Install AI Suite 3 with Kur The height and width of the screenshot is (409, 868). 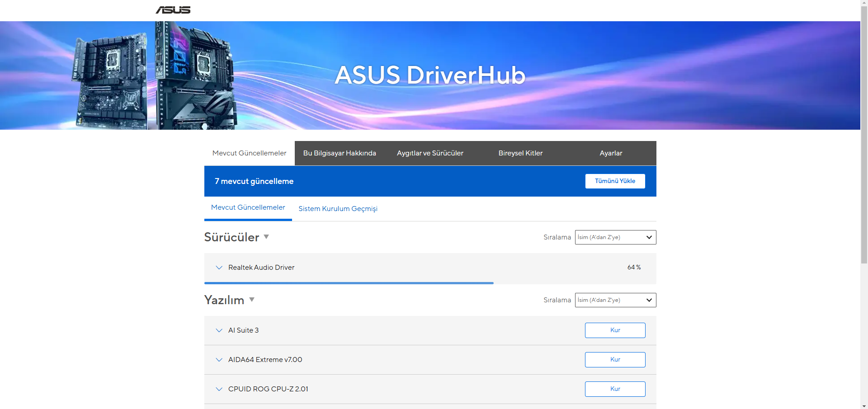click(x=615, y=330)
